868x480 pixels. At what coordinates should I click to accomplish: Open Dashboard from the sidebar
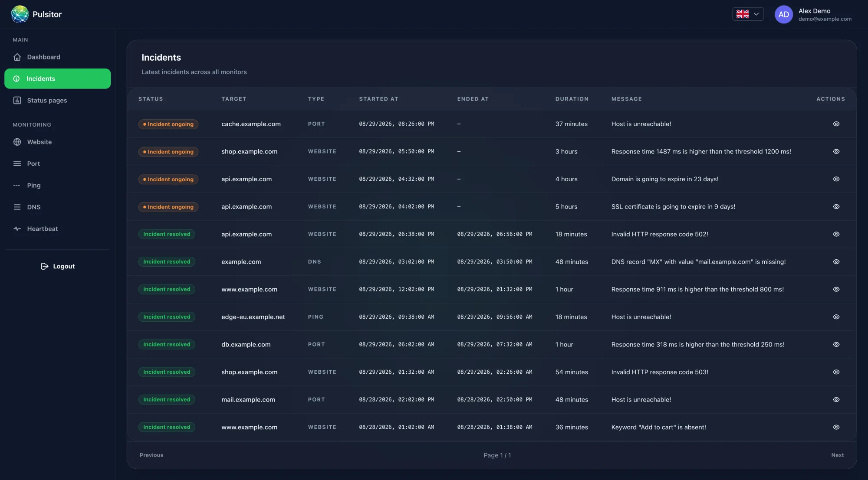57,57
